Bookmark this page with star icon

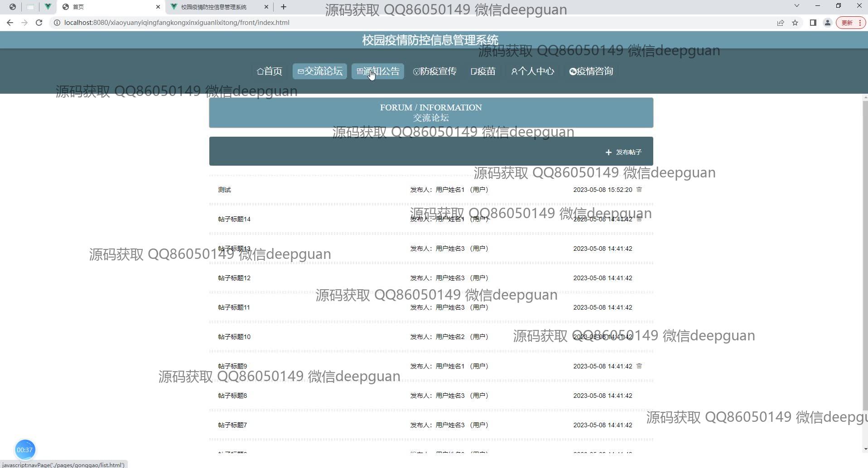tap(795, 23)
